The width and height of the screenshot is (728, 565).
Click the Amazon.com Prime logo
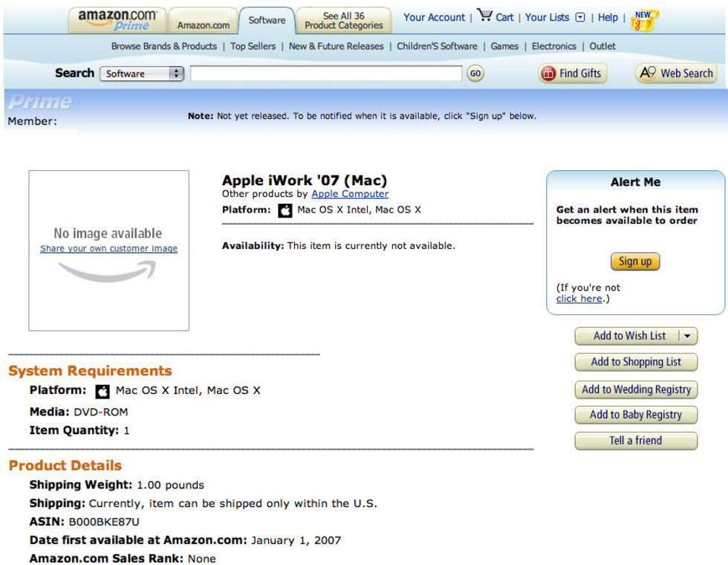[117, 20]
